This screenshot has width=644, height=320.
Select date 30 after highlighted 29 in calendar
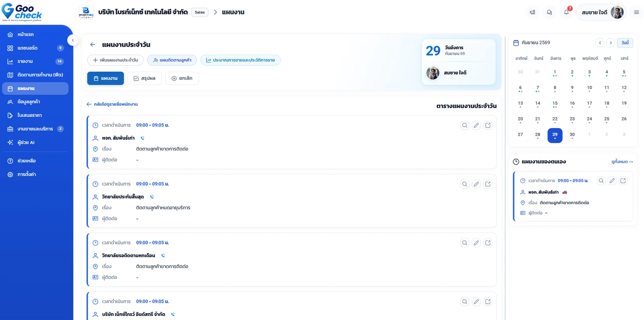click(x=572, y=135)
